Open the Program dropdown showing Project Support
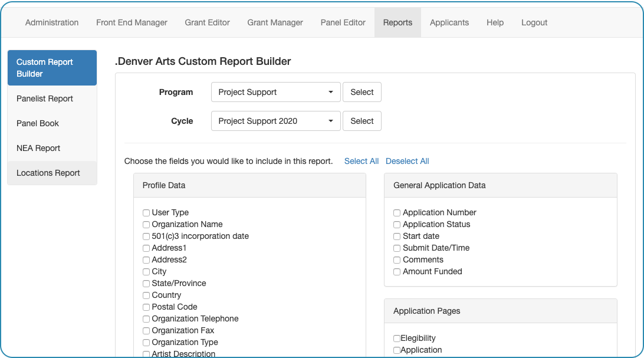644x358 pixels. [275, 92]
